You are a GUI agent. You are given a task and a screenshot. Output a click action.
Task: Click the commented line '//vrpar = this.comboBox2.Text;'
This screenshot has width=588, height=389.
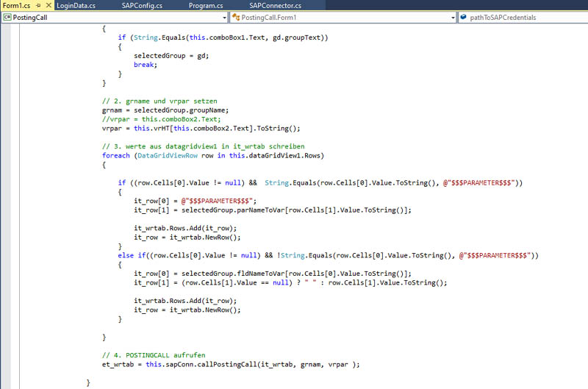point(161,119)
